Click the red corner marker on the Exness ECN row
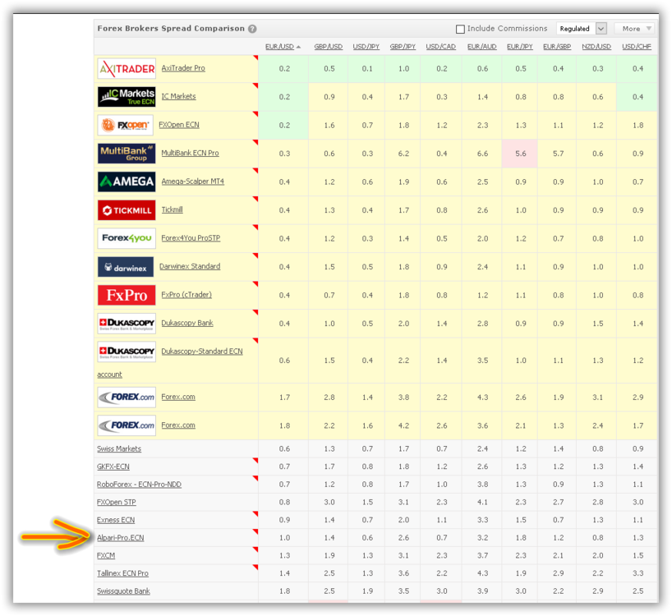 (x=255, y=513)
